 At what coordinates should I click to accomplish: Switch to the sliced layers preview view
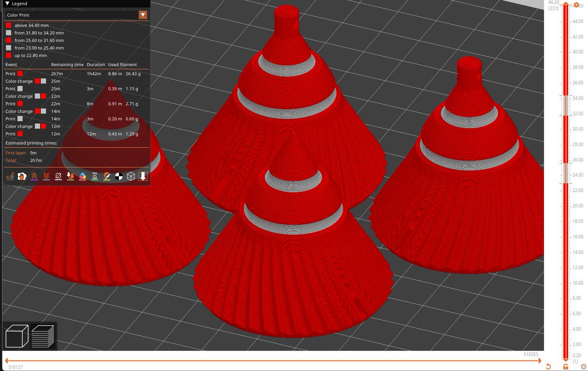point(43,337)
